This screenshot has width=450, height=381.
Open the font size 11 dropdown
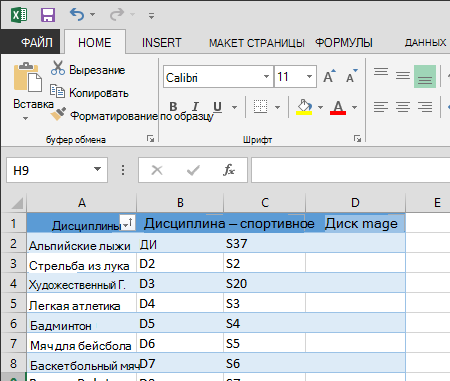point(309,77)
